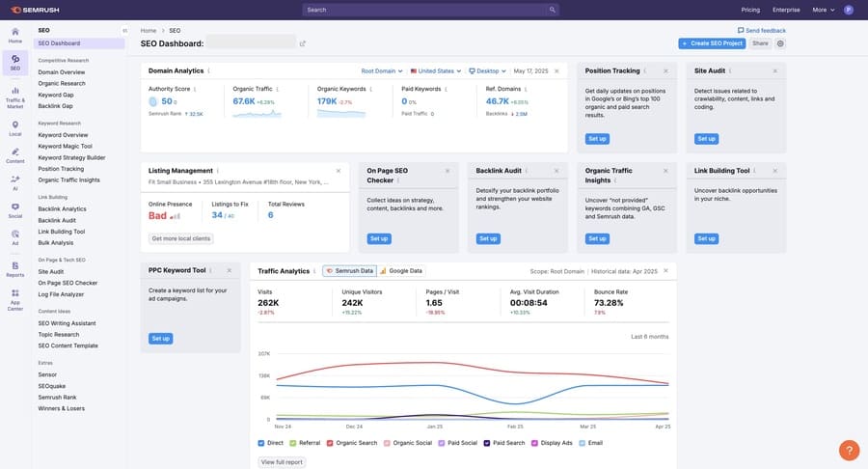Open the AI rail icon
Viewport: 868px width, 469px height.
[x=14, y=182]
